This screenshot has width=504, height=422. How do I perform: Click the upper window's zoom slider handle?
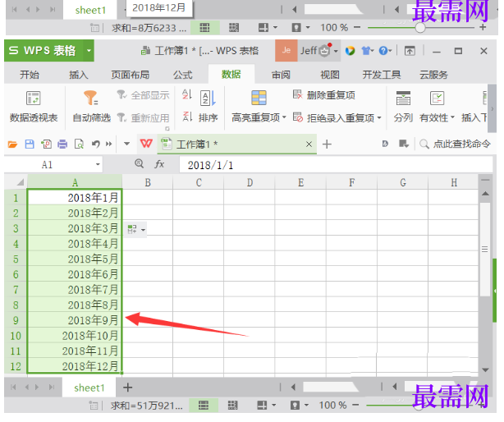(x=419, y=28)
